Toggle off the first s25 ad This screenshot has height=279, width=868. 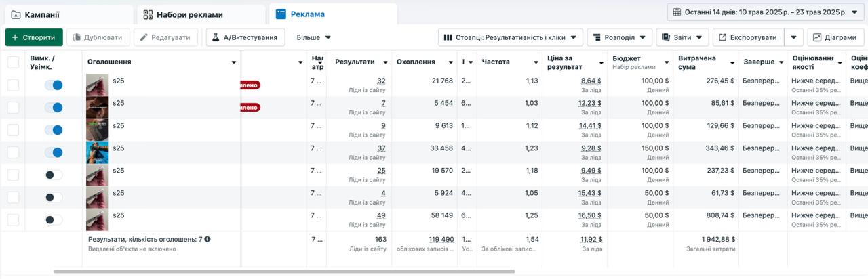click(54, 85)
